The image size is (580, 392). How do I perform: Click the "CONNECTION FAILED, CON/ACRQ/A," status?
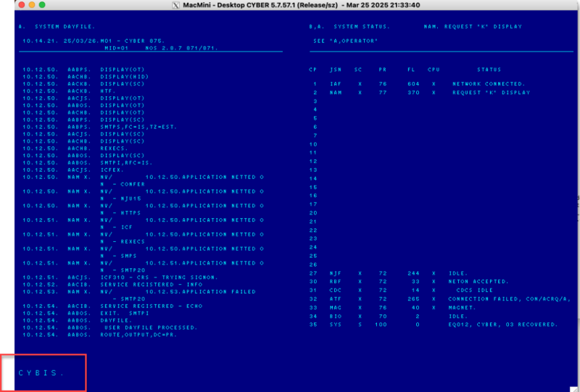(510, 299)
